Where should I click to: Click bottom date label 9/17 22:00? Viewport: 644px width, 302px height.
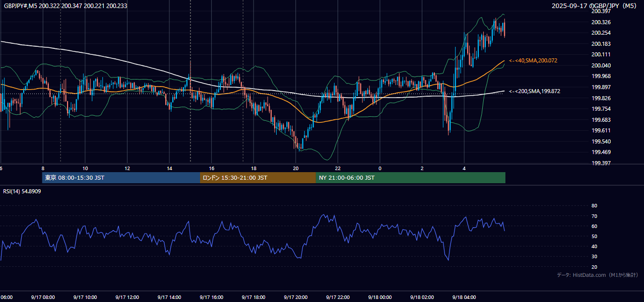(x=337, y=297)
